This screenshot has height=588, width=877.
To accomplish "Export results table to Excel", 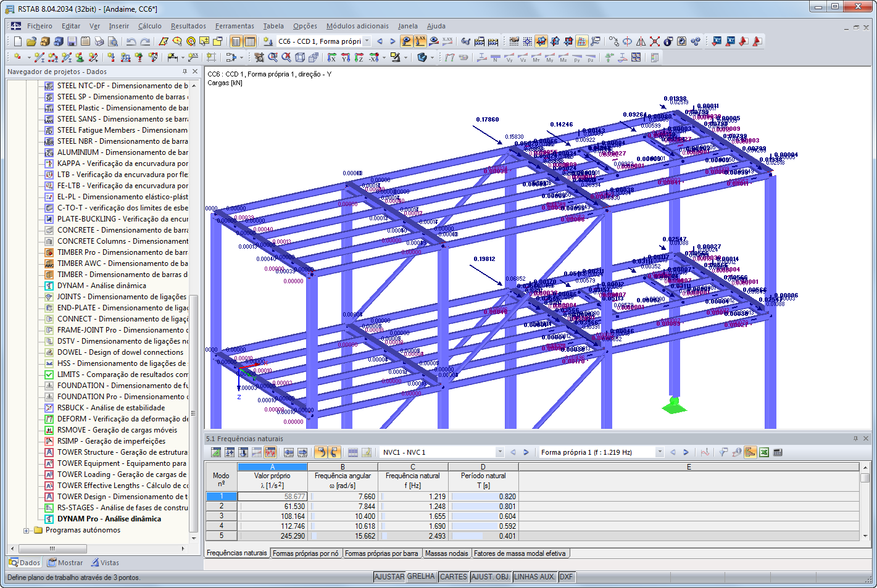I will [x=764, y=452].
